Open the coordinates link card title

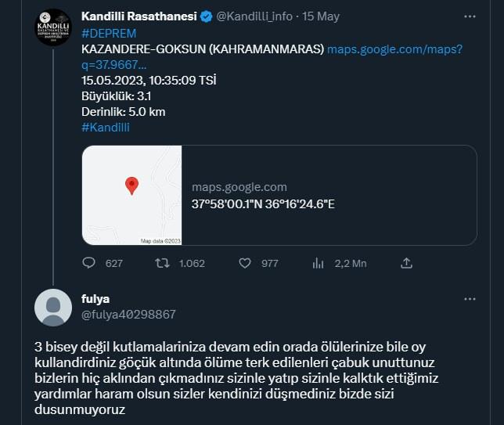(263, 204)
